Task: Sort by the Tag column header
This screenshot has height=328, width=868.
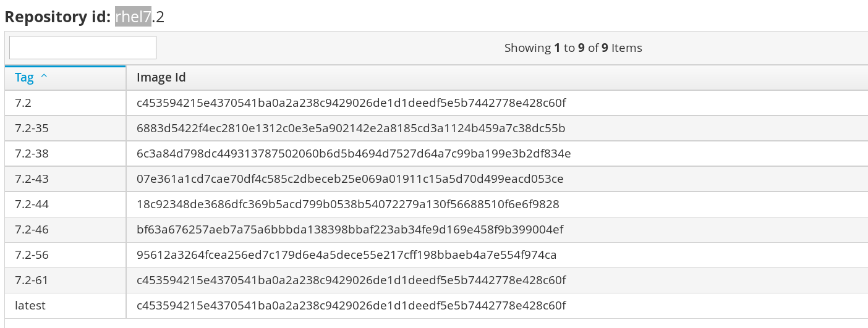Action: [25, 78]
